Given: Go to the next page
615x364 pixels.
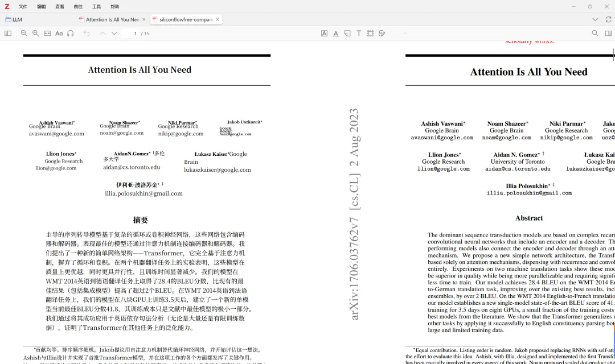Looking at the screenshot, I should click(114, 34).
